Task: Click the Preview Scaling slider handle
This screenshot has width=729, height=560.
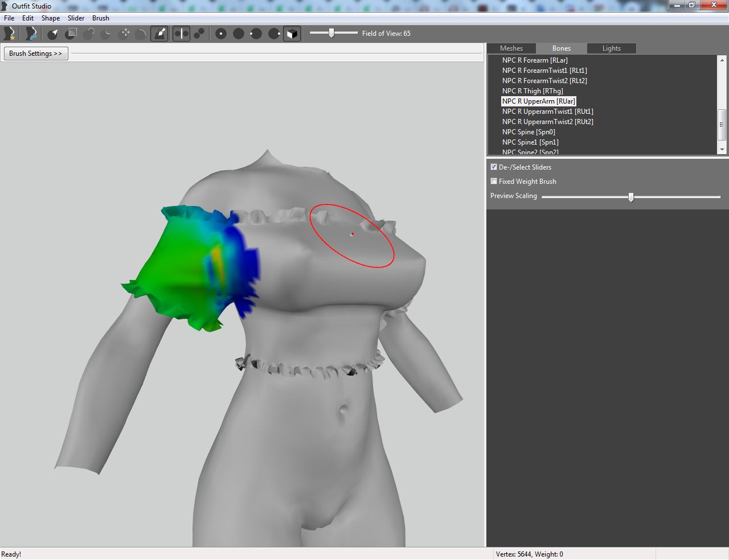Action: tap(631, 197)
